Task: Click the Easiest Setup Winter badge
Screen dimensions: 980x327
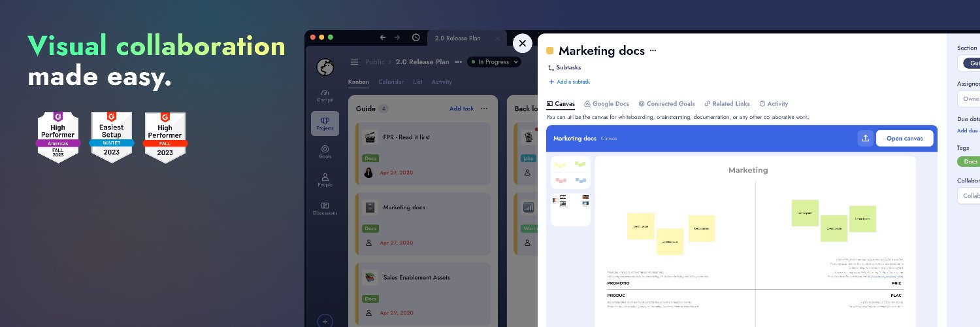Action: [x=112, y=138]
